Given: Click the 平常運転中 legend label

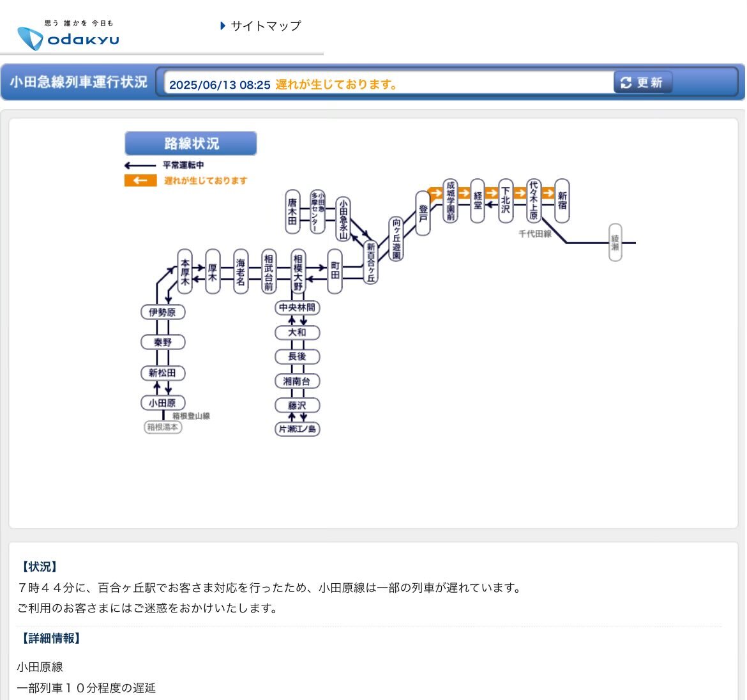Looking at the screenshot, I should 183,165.
